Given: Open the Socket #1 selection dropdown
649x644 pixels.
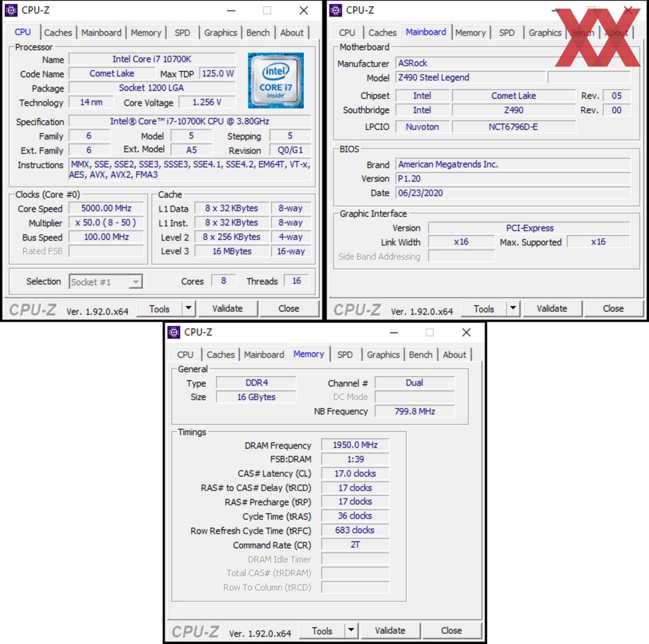Looking at the screenshot, I should 105,282.
